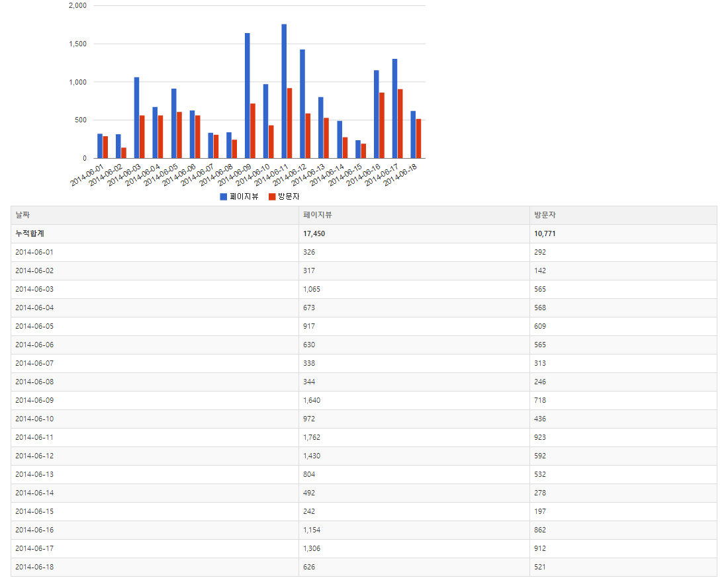The height and width of the screenshot is (586, 728).
Task: Click the 1,762 page views cell
Action: click(x=312, y=437)
